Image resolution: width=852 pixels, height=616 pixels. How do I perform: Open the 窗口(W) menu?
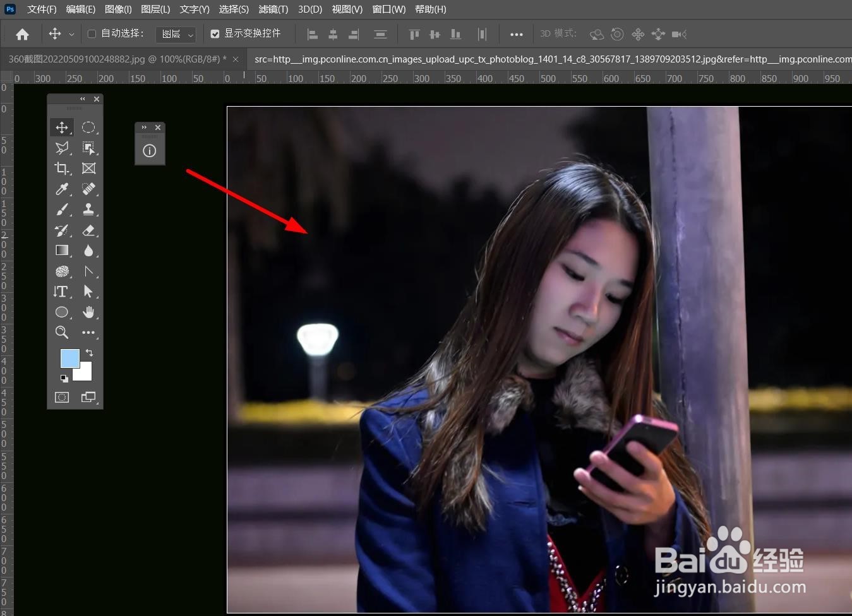tap(389, 9)
